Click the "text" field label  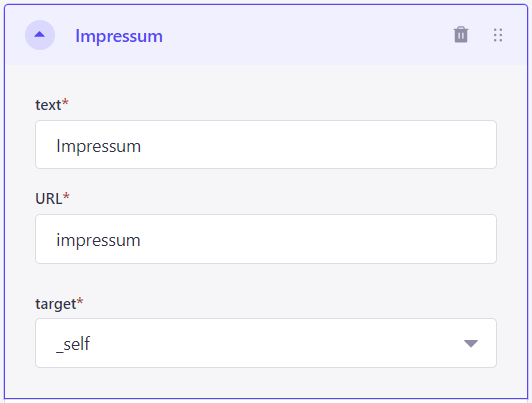(x=48, y=105)
